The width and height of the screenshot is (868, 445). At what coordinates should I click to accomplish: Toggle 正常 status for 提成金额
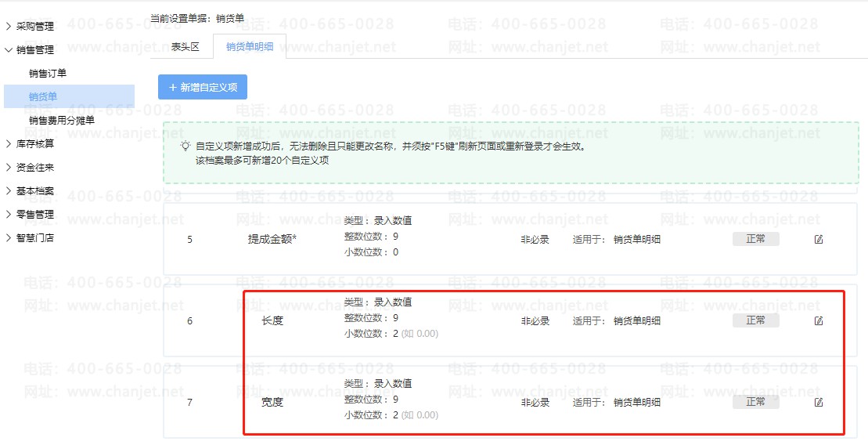coord(755,239)
